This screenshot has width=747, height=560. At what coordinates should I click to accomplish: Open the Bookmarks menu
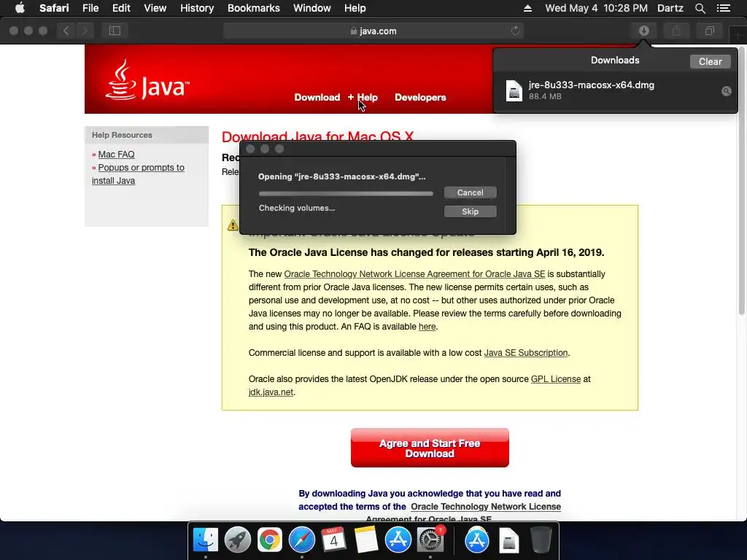tap(253, 8)
